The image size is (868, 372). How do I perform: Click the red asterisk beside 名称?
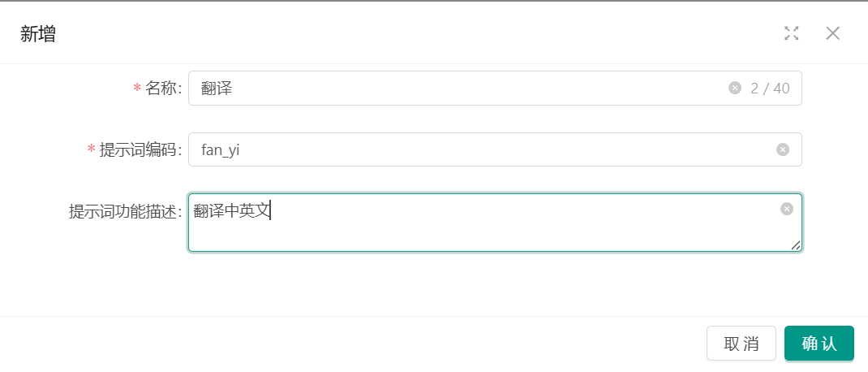click(x=137, y=89)
